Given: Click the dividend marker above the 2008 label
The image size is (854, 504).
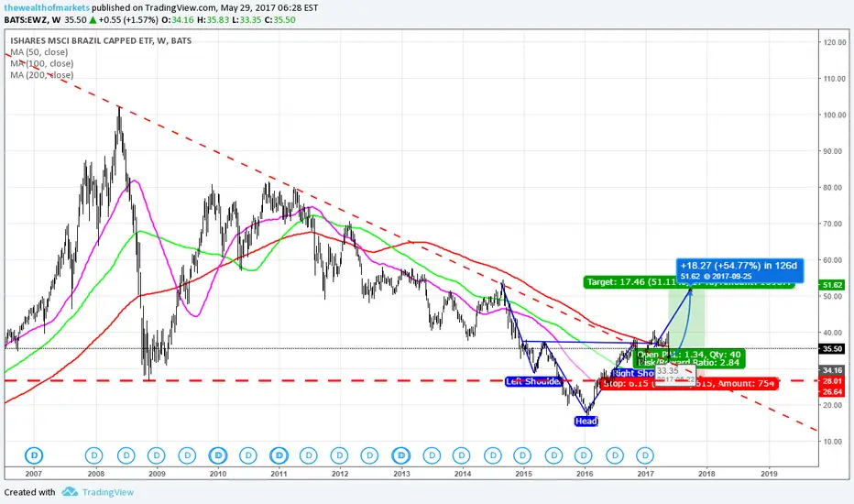Looking at the screenshot, I should point(94,455).
